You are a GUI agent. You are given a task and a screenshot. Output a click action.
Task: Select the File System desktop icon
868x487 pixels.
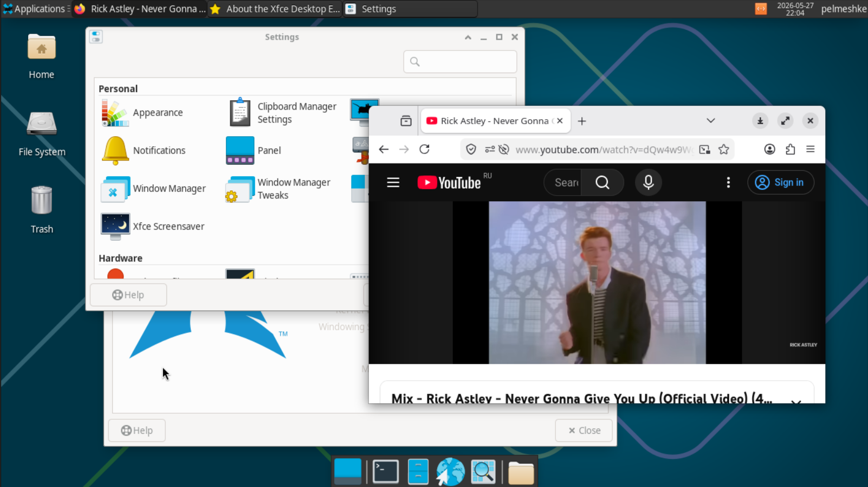42,134
